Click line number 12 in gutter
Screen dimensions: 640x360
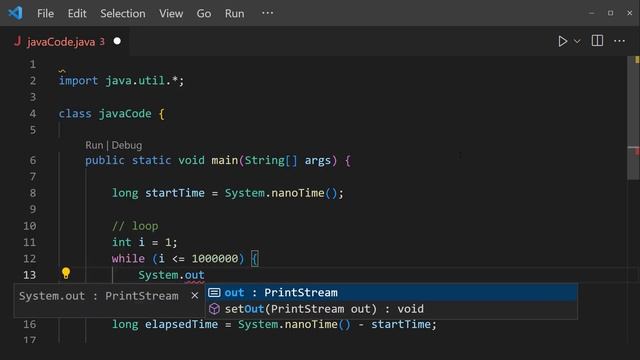[29, 259]
